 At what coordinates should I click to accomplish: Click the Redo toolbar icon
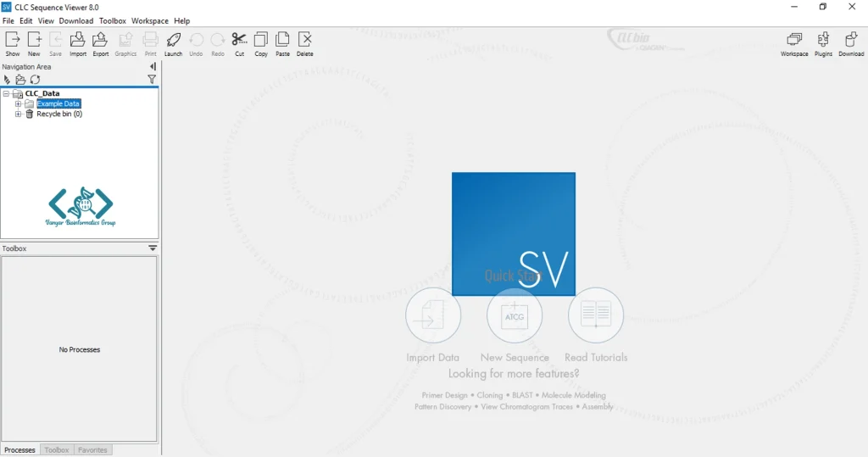click(218, 44)
